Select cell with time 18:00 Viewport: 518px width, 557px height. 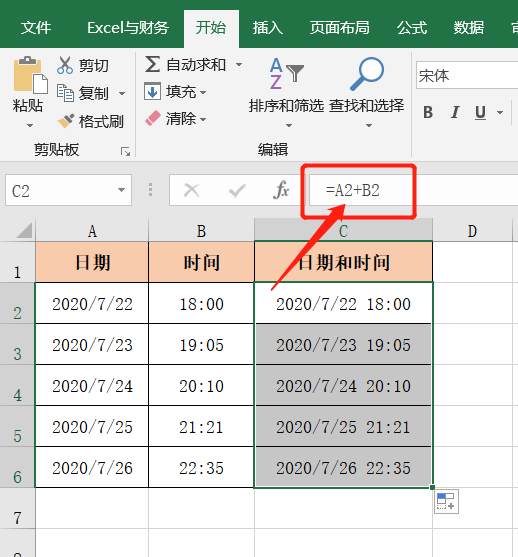tap(201, 303)
